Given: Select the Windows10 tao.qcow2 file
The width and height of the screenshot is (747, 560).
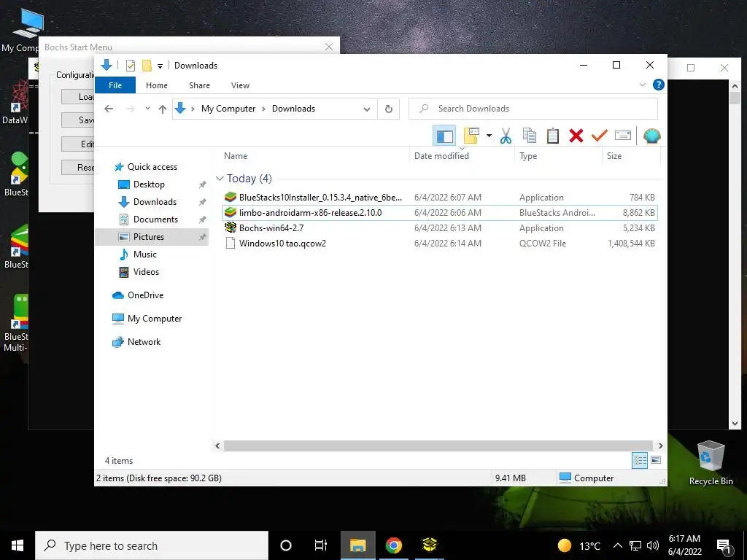Looking at the screenshot, I should pos(439,244).
